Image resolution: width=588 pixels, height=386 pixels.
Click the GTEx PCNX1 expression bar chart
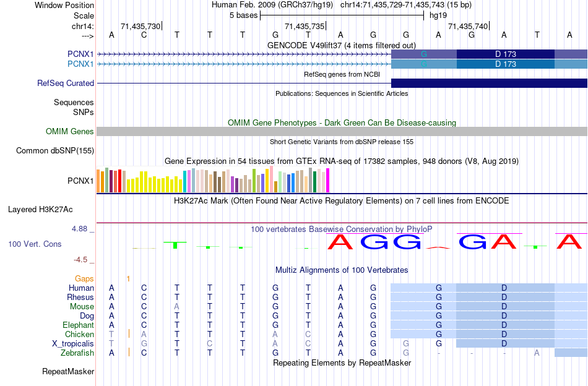tap(213, 180)
